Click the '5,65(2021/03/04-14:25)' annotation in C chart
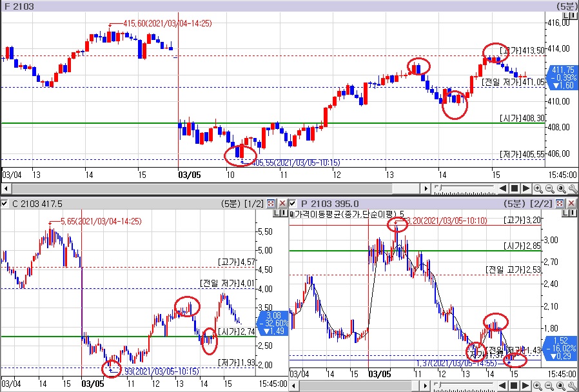579x392 pixels. coord(101,222)
